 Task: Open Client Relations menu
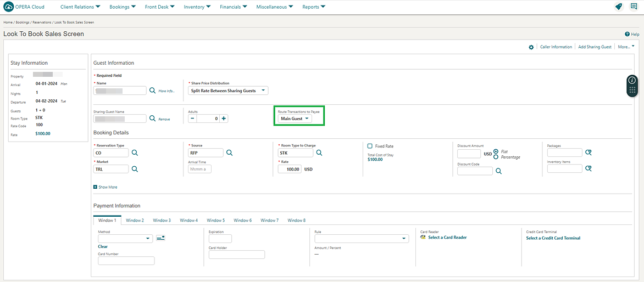[x=80, y=7]
